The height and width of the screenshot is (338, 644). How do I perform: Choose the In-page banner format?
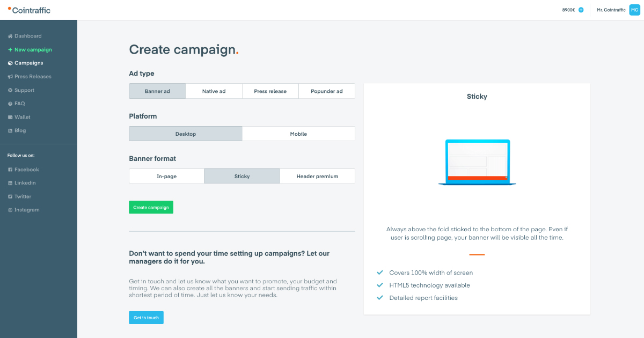tap(166, 175)
